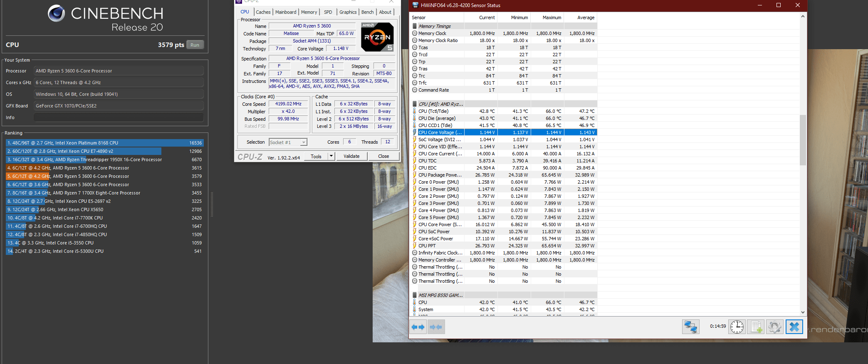Screen dimensions: 868x364
Task: Click the Validate button in CPU-Z
Action: [351, 156]
